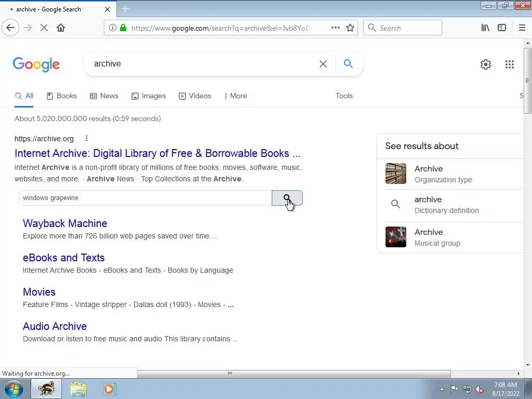Open the Windows Start button

14,389
